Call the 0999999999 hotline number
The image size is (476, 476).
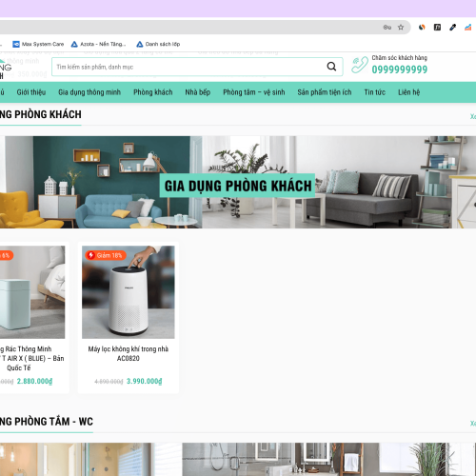coord(400,69)
